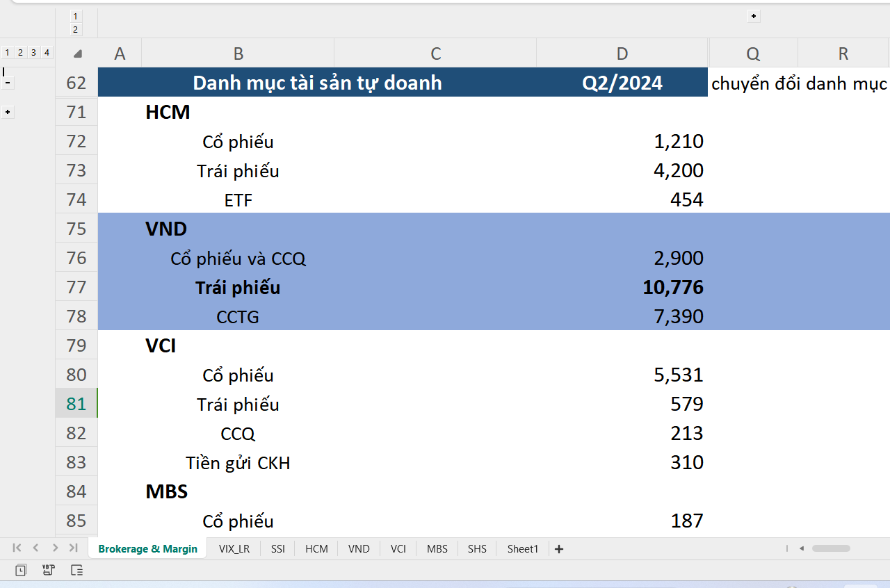Select row 75 header
The width and height of the screenshot is (890, 588).
click(x=76, y=229)
